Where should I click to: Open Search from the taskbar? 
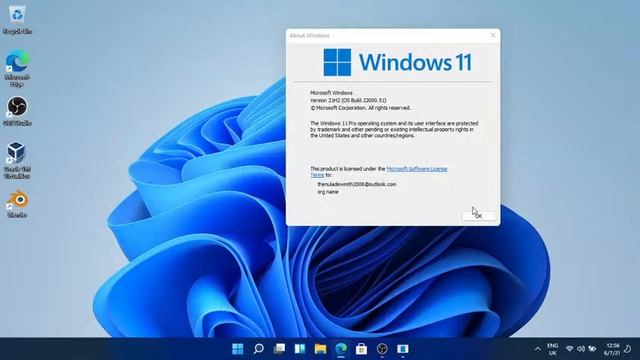pyautogui.click(x=258, y=349)
